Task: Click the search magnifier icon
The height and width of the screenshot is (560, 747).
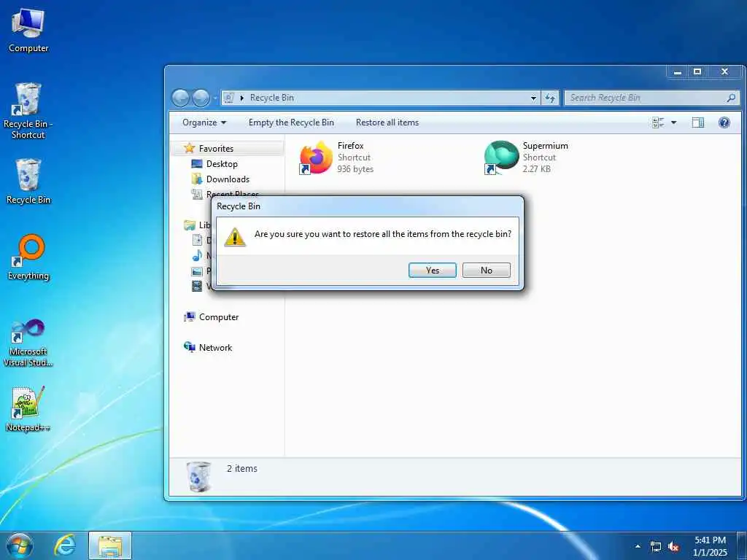Action: pos(731,98)
